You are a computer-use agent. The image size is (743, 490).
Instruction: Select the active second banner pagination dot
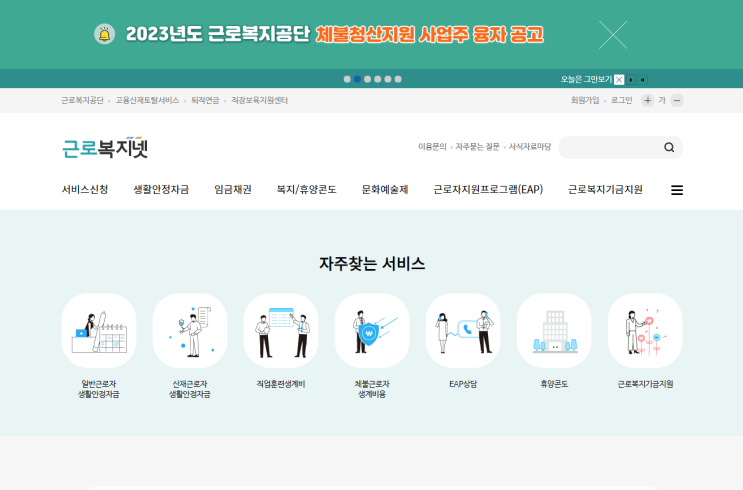coord(357,79)
